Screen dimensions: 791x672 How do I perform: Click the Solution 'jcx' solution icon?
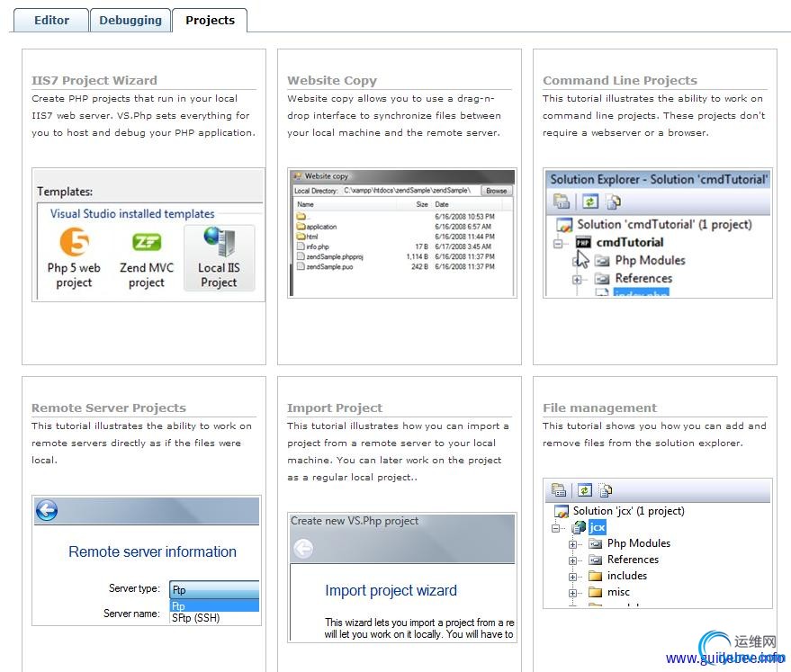tap(562, 511)
